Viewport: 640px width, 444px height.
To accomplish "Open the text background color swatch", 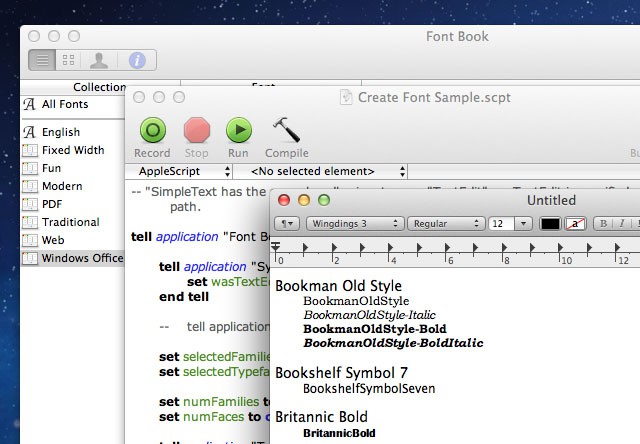I will click(x=574, y=223).
